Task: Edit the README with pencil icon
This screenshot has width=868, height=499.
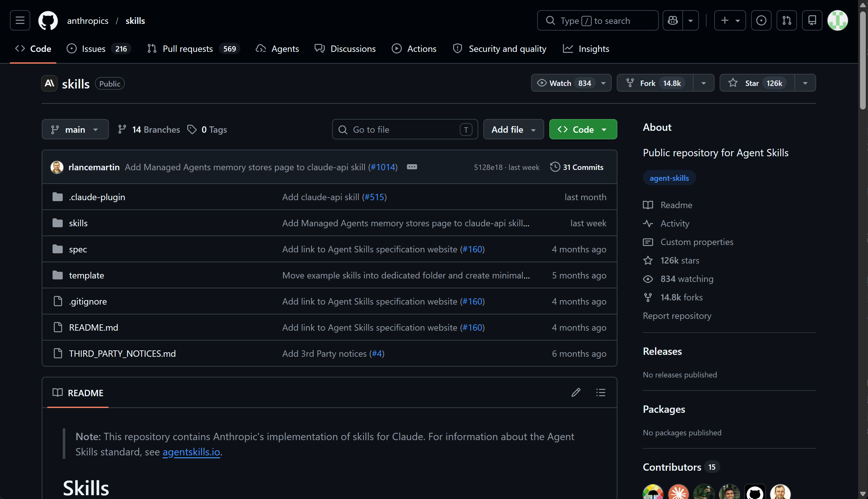Action: (576, 392)
